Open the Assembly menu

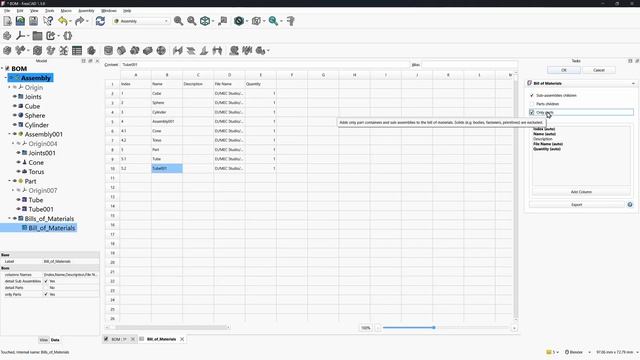[86, 11]
